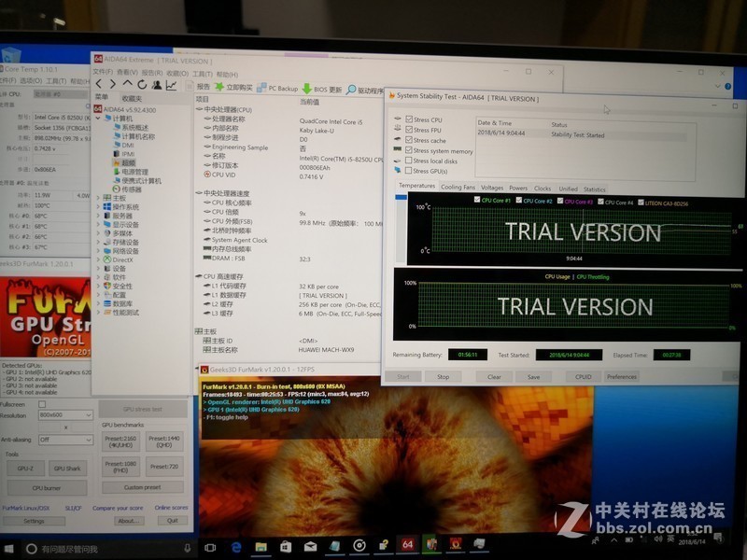The height and width of the screenshot is (560, 747).
Task: Click the Save button in Stability Test
Action: (533, 377)
